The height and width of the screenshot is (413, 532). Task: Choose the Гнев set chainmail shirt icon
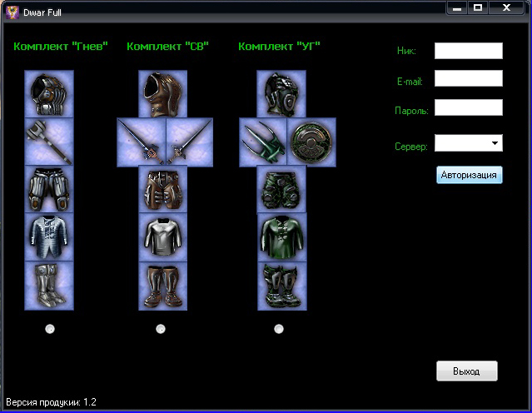[x=49, y=236]
